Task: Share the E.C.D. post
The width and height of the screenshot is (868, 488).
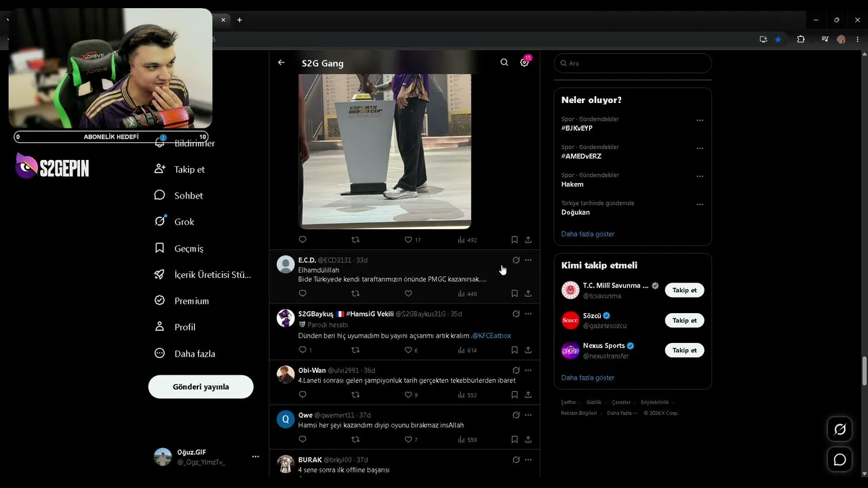Action: pyautogui.click(x=528, y=293)
